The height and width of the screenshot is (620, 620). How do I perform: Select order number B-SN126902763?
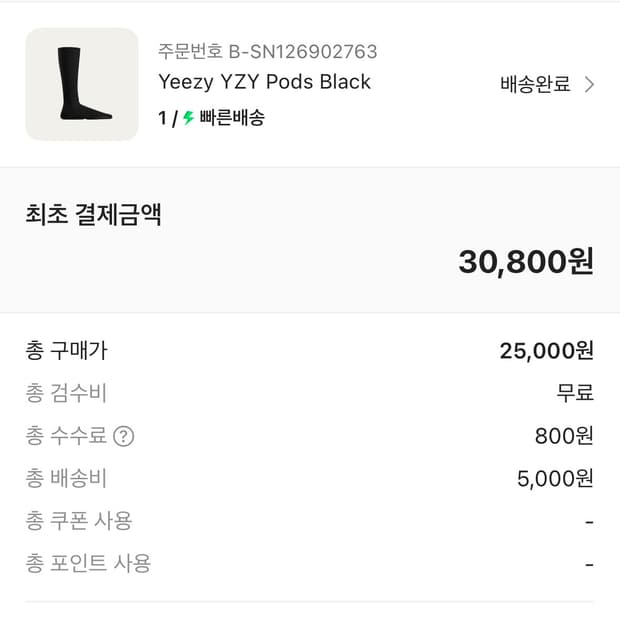tap(267, 51)
